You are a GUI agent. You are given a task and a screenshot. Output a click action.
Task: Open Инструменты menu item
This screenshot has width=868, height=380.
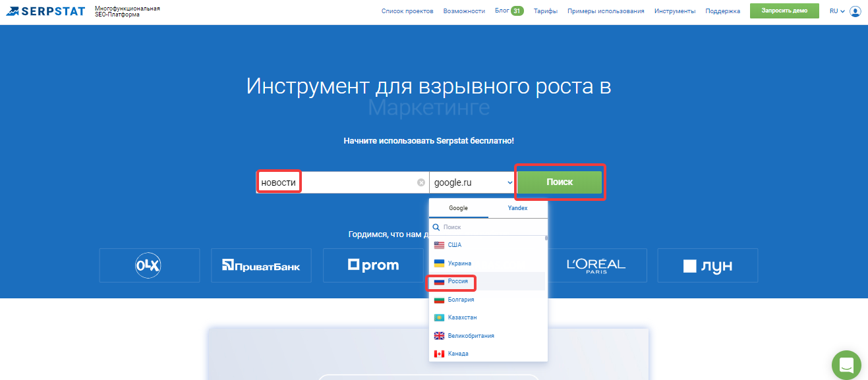[675, 11]
